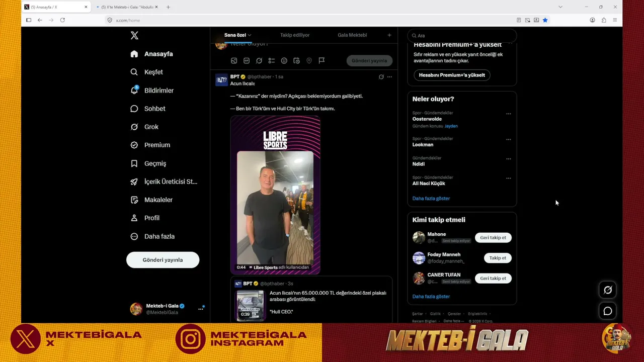
Task: Open the Oosterwolde trending topic
Action: pos(427,119)
